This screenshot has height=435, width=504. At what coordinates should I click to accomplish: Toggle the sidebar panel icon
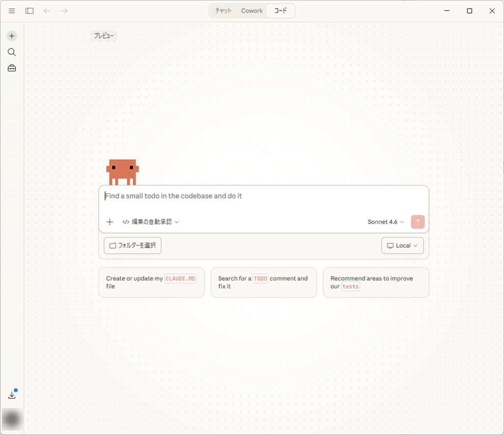coord(30,11)
